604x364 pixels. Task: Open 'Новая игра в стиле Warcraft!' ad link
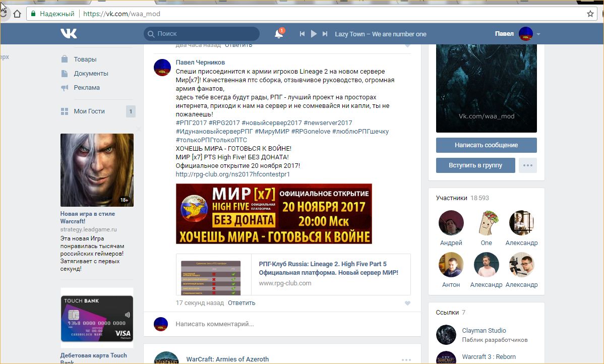87,217
